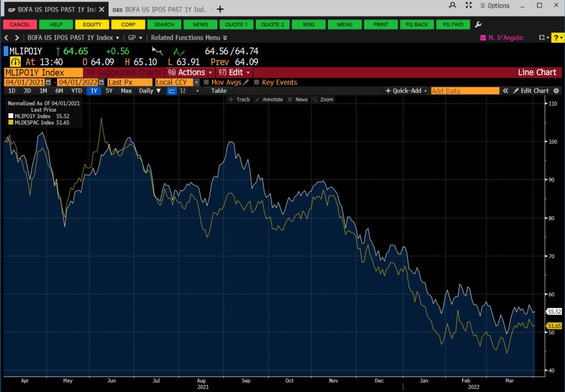Enable the Key Events checkbox
565x392 pixels.
pyautogui.click(x=256, y=82)
